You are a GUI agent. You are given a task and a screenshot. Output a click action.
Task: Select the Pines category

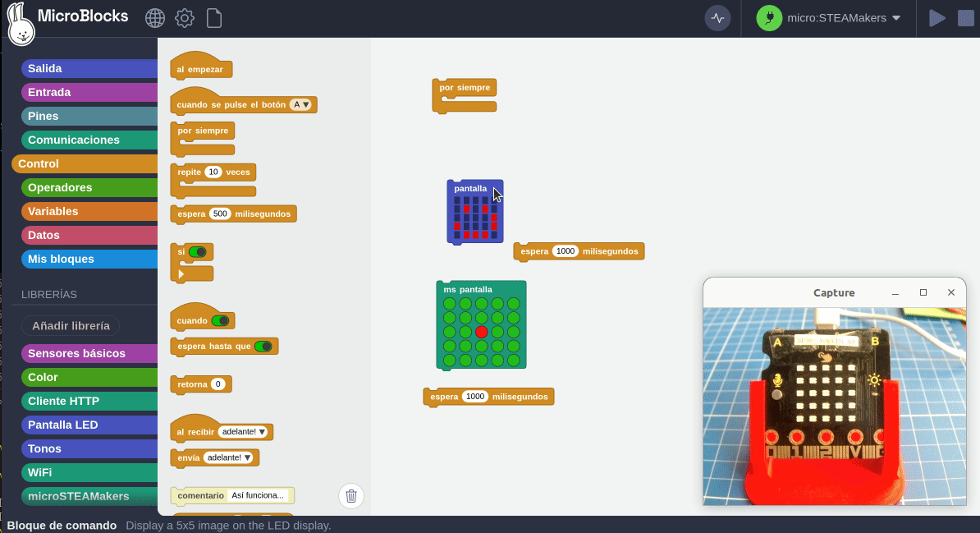pyautogui.click(x=89, y=116)
